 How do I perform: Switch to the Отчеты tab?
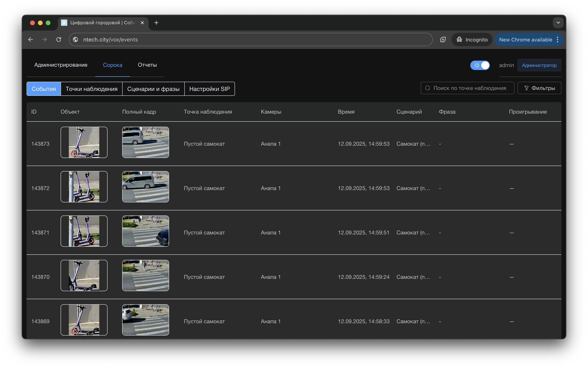(x=147, y=65)
